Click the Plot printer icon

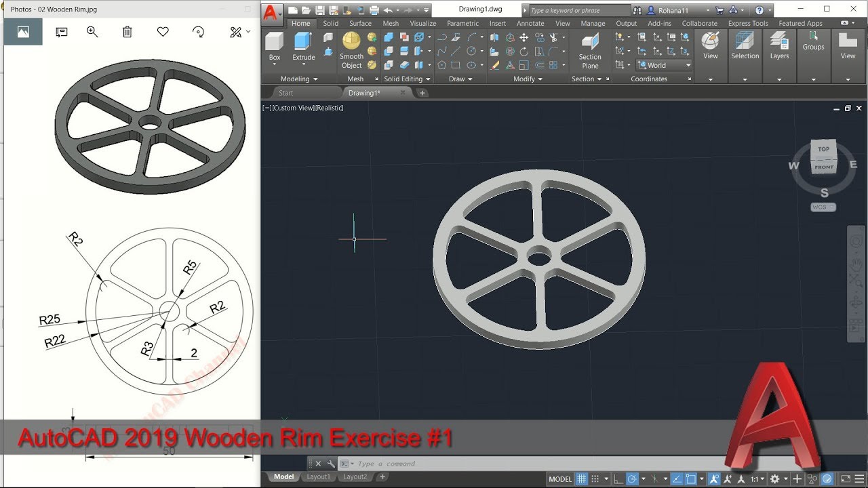pos(374,10)
